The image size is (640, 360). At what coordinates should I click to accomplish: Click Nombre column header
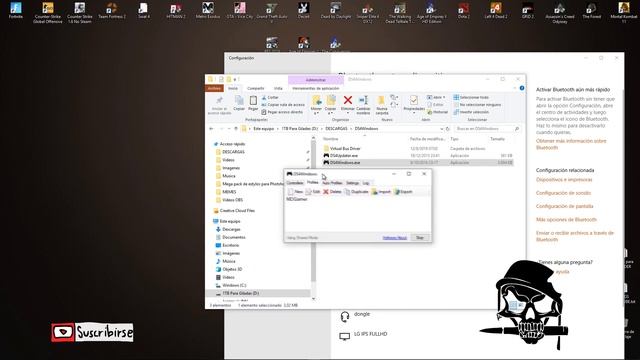tap(331, 139)
